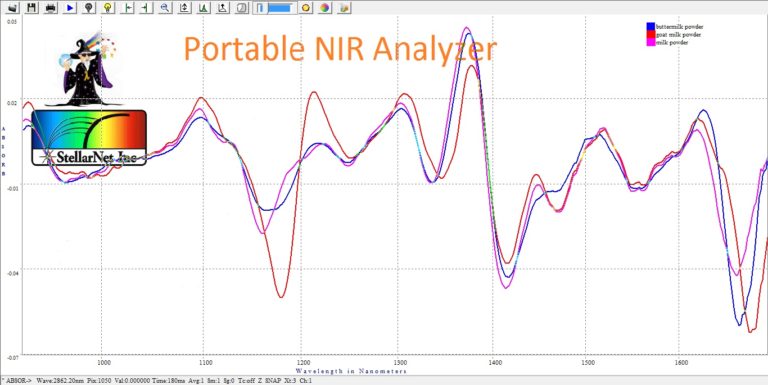Screen dimensions: 768x385
Task: Click the yellow circle toolbar icon
Action: (x=306, y=7)
